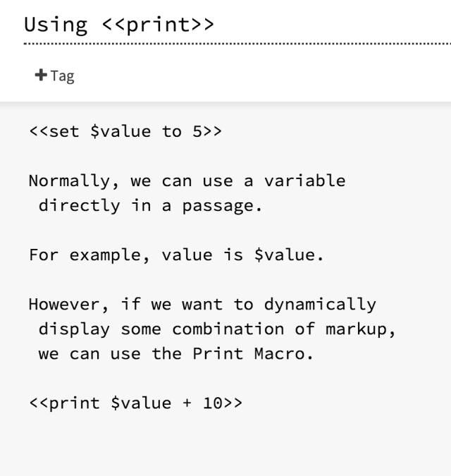
Task: Click the word 'variable' in the passage text
Action: (304, 181)
